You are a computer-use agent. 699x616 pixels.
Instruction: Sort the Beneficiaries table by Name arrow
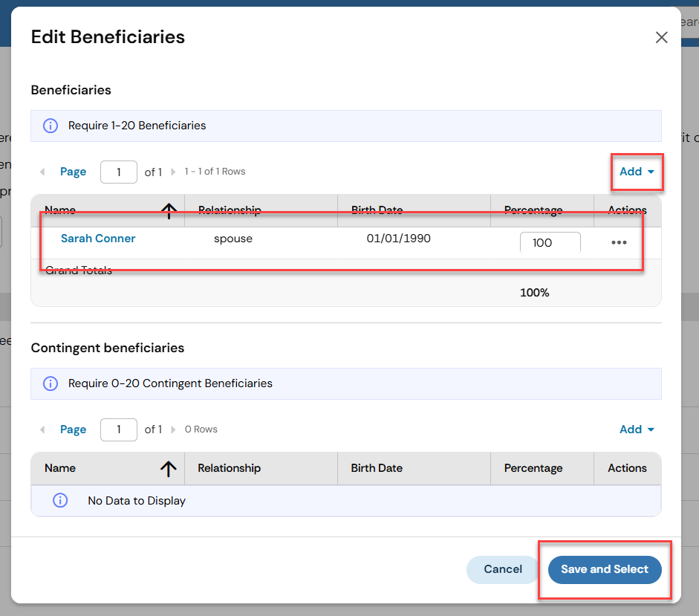(x=169, y=211)
